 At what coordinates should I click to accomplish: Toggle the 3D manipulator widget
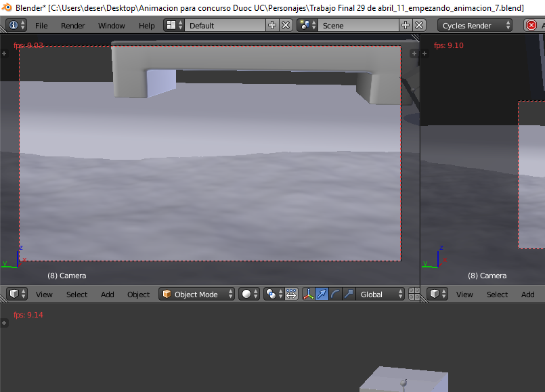[x=309, y=294]
